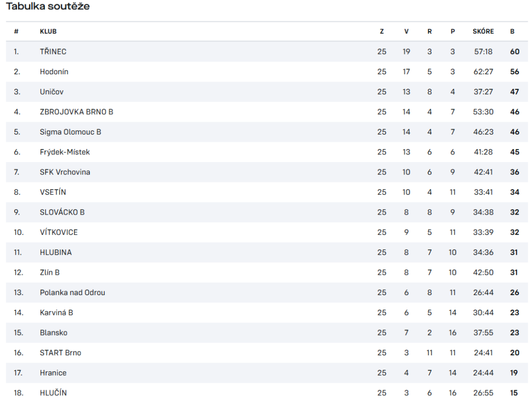Viewport: 532px width, 400px height.
Task: Click the START Brno team entry
Action: tap(60, 353)
